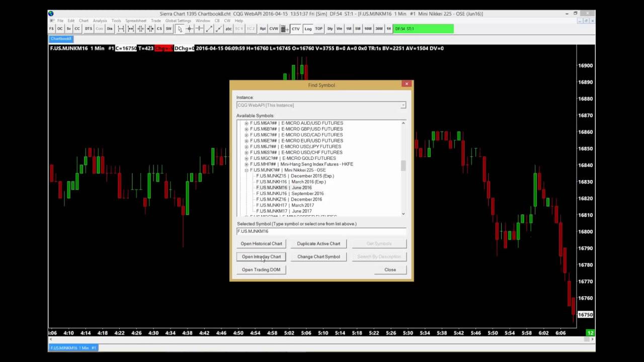Collapse Mini Nikkei 225 - OSE node
This screenshot has height=362, width=644.
(x=247, y=170)
